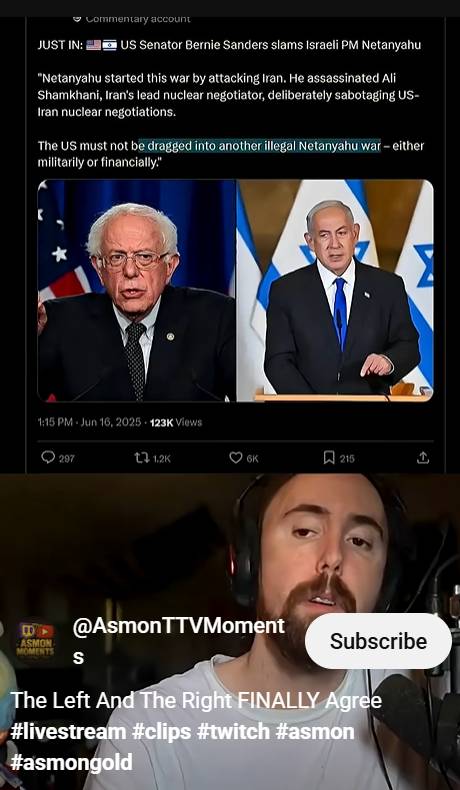Tap the heart like icon
460x790 pixels.
236,457
